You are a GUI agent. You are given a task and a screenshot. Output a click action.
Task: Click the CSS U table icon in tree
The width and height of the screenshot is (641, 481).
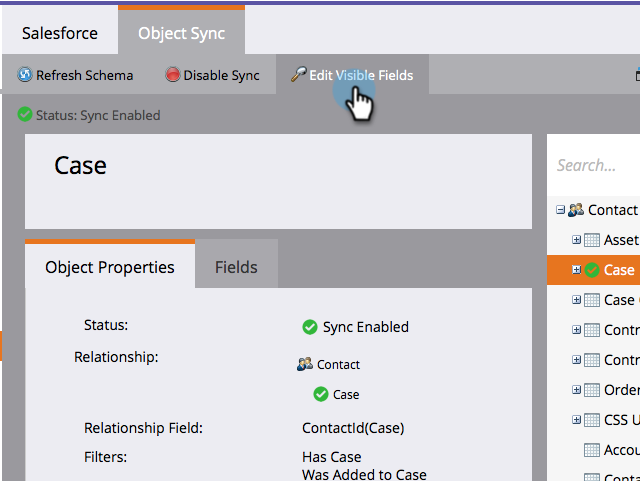point(592,420)
